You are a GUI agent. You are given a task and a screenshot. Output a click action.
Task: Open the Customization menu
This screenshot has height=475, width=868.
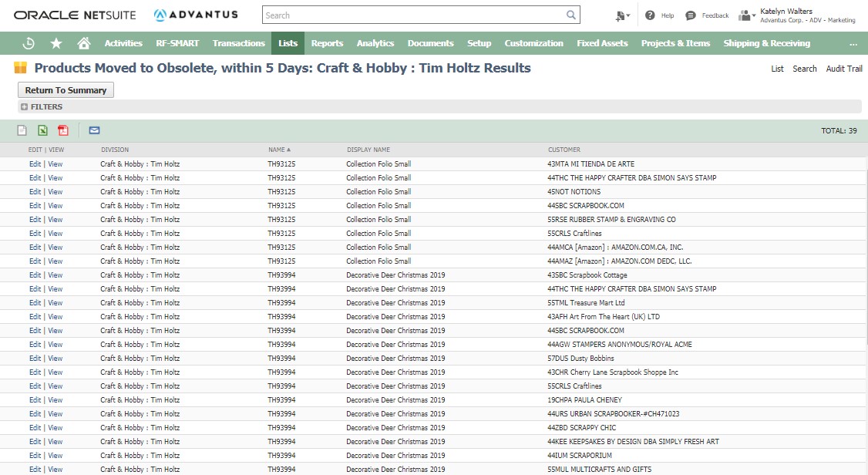click(x=533, y=43)
